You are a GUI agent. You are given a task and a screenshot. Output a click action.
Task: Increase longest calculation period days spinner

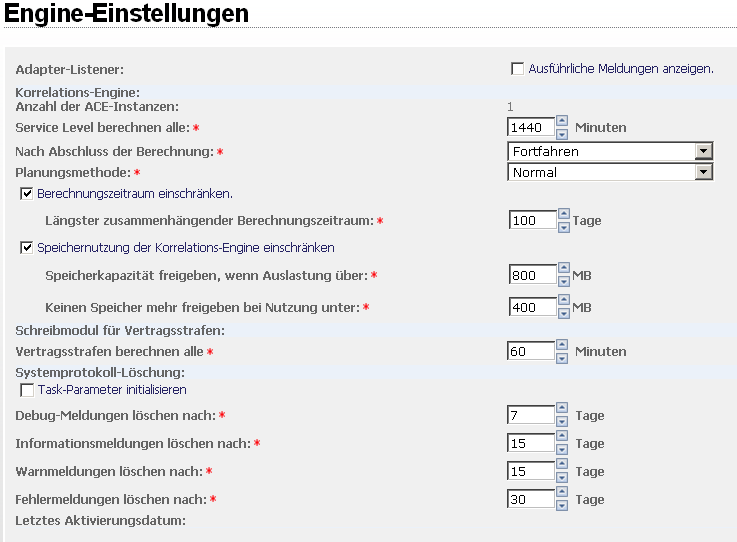563,214
